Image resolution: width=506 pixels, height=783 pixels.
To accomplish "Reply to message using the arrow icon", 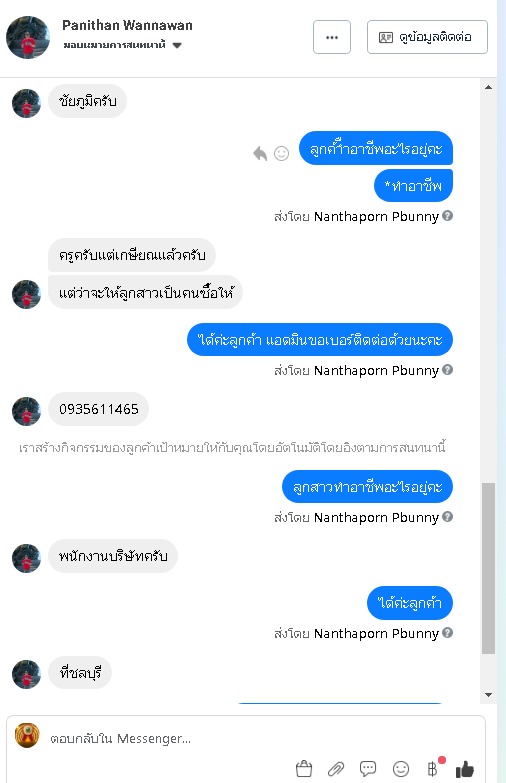I will 260,153.
